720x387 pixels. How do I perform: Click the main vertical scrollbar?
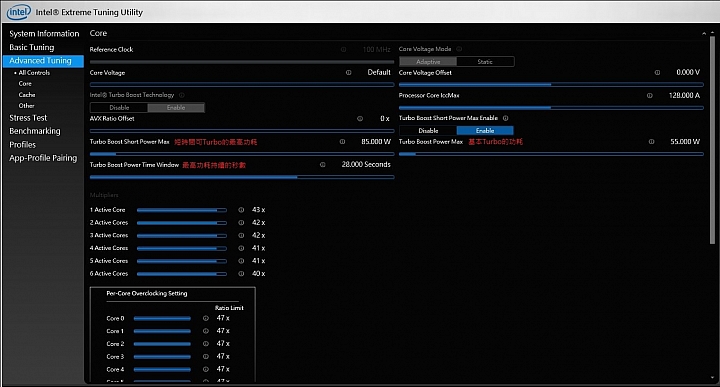[713, 140]
